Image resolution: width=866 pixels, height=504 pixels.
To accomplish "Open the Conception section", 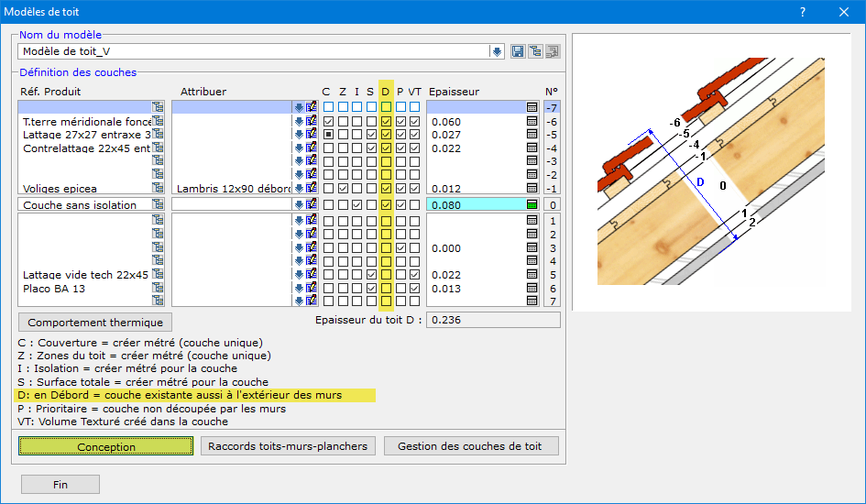I will [x=106, y=446].
